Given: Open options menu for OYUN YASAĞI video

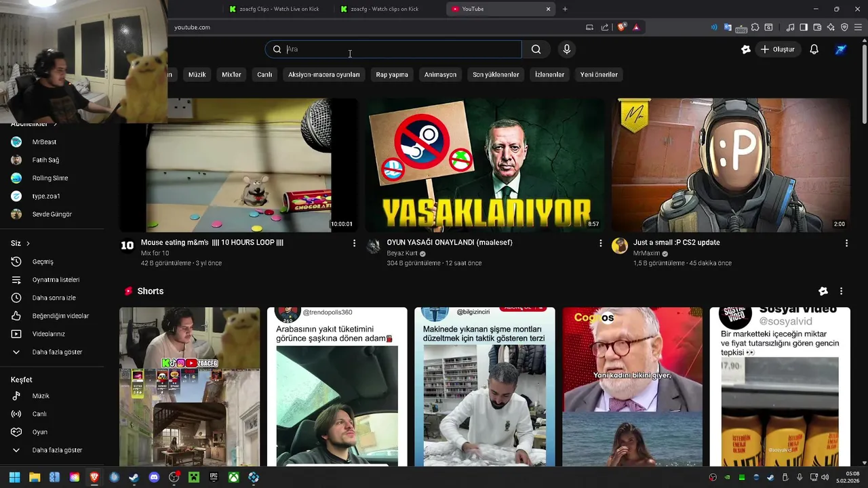Looking at the screenshot, I should 600,243.
